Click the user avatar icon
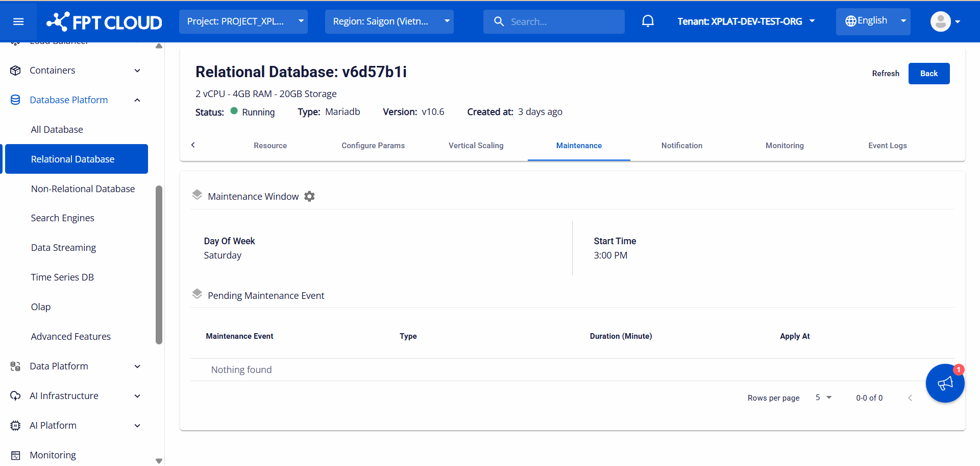 (x=940, y=21)
